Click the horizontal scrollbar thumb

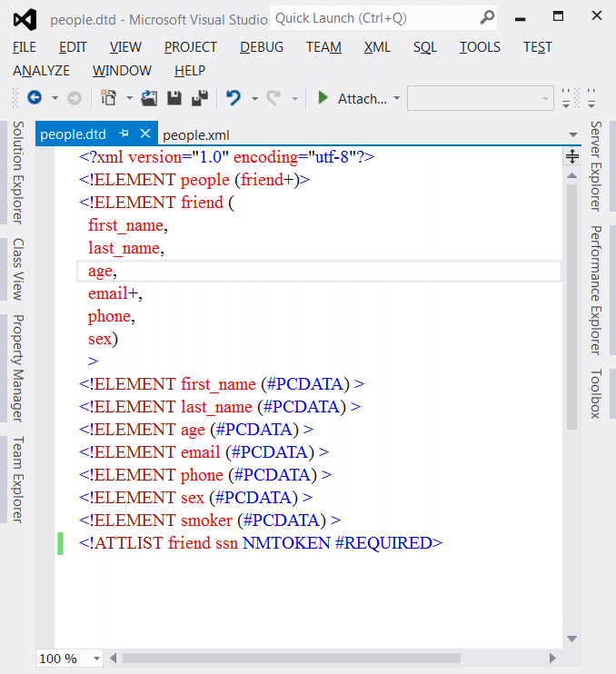click(x=292, y=658)
